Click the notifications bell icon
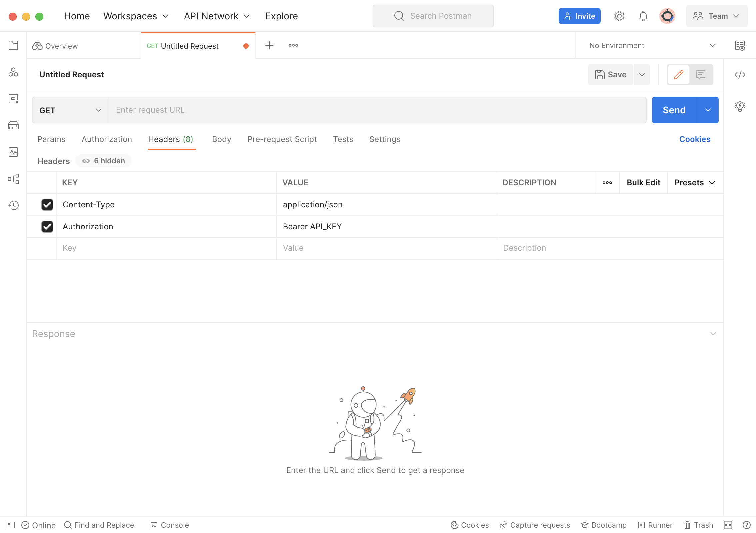This screenshot has height=533, width=756. click(643, 16)
